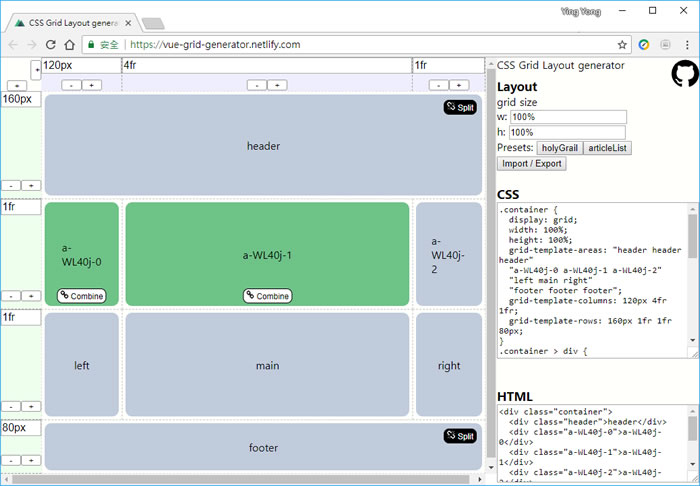This screenshot has height=486, width=700.
Task: Open Import / Export dialog
Action: click(x=532, y=164)
